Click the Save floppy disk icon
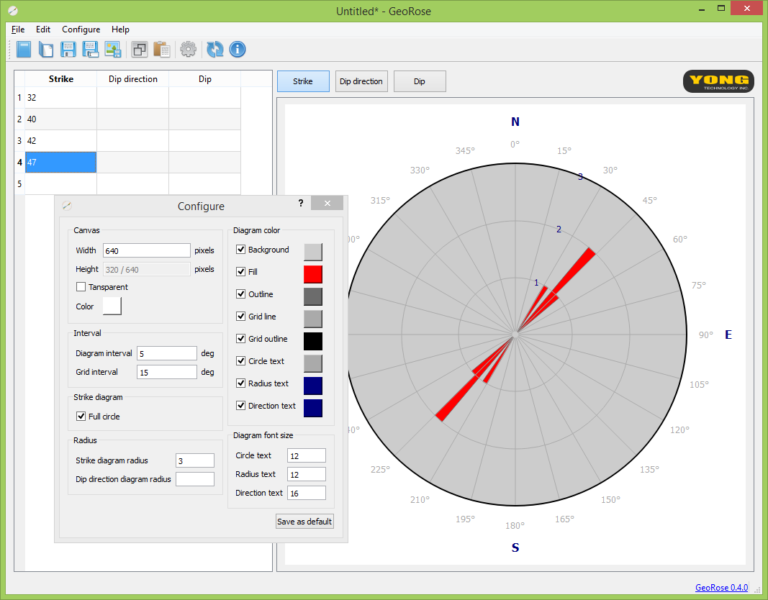The image size is (768, 600). (x=68, y=49)
